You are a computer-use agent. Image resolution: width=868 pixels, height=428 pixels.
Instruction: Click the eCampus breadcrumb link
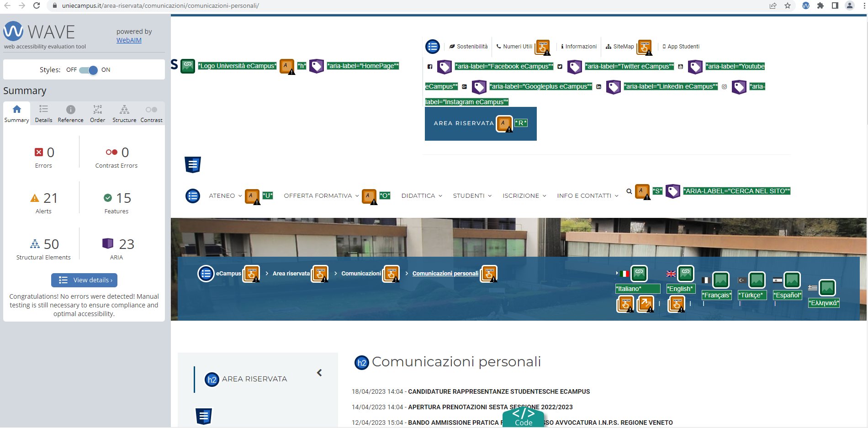228,274
